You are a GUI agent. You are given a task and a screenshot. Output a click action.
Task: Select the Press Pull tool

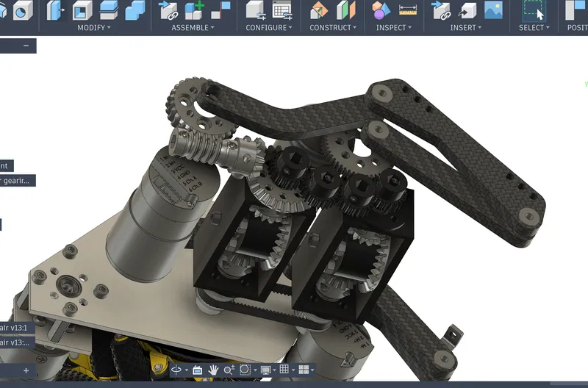click(55, 10)
